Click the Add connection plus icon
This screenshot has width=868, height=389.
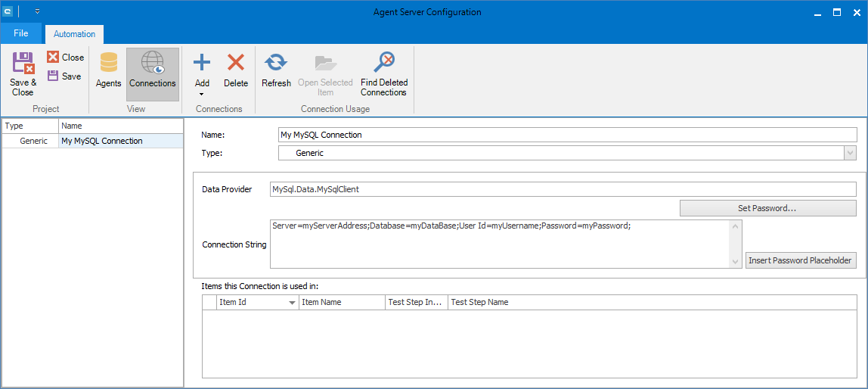click(x=202, y=63)
